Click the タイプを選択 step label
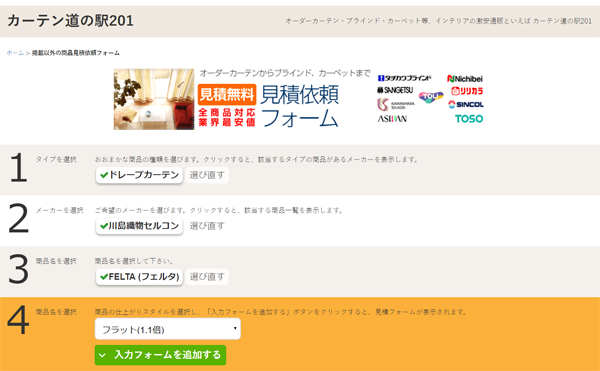This screenshot has width=600, height=371. 56,159
